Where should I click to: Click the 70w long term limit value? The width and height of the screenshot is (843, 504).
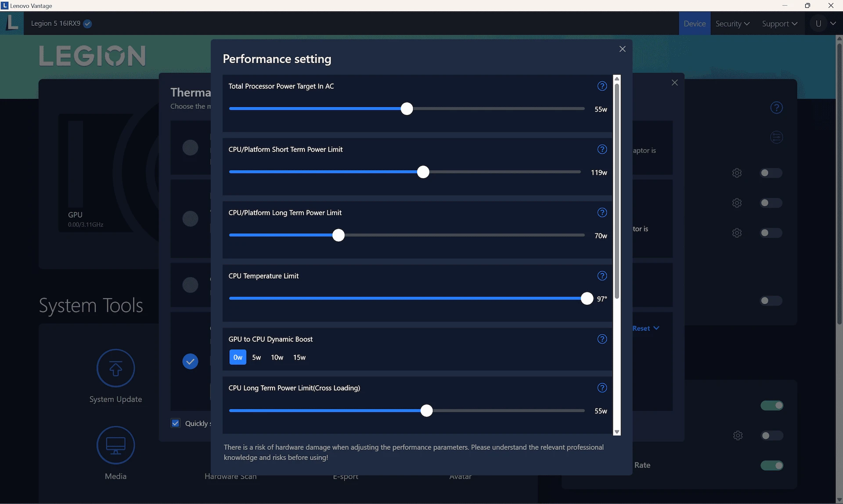click(x=601, y=236)
